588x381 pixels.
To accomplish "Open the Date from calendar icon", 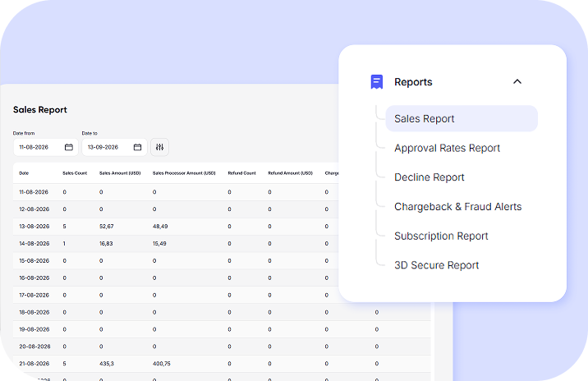I will coord(69,147).
